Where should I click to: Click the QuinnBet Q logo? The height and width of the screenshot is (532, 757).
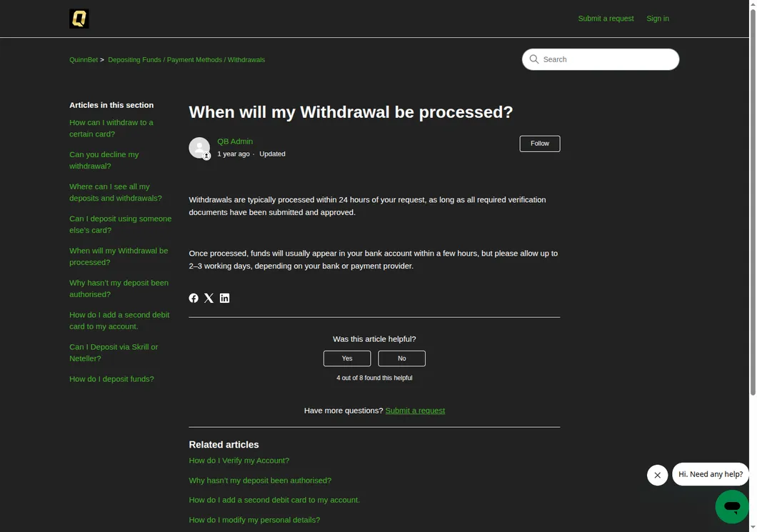coord(79,19)
